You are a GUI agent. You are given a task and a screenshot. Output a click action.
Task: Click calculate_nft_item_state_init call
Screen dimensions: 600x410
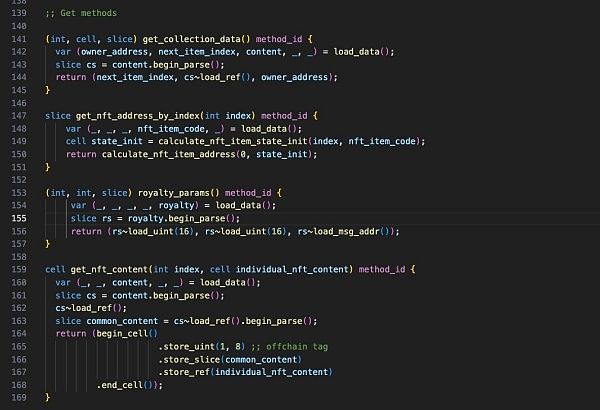pyautogui.click(x=233, y=141)
